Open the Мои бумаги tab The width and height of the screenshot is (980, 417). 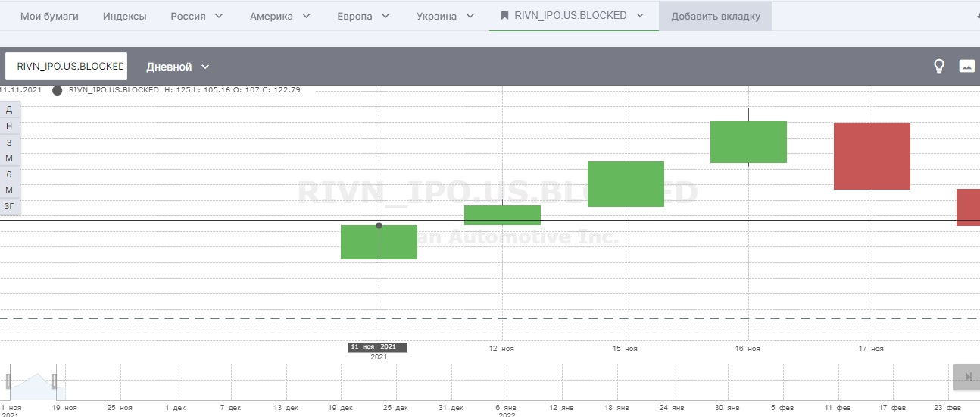coord(49,16)
